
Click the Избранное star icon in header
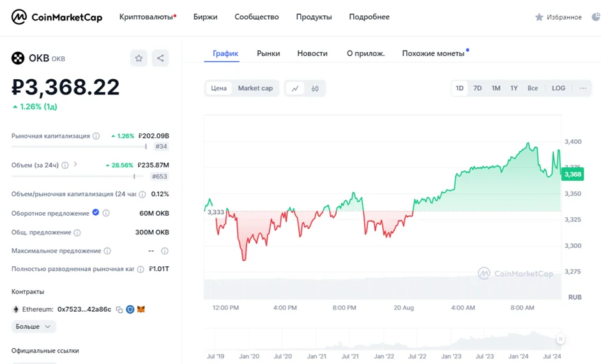click(539, 17)
